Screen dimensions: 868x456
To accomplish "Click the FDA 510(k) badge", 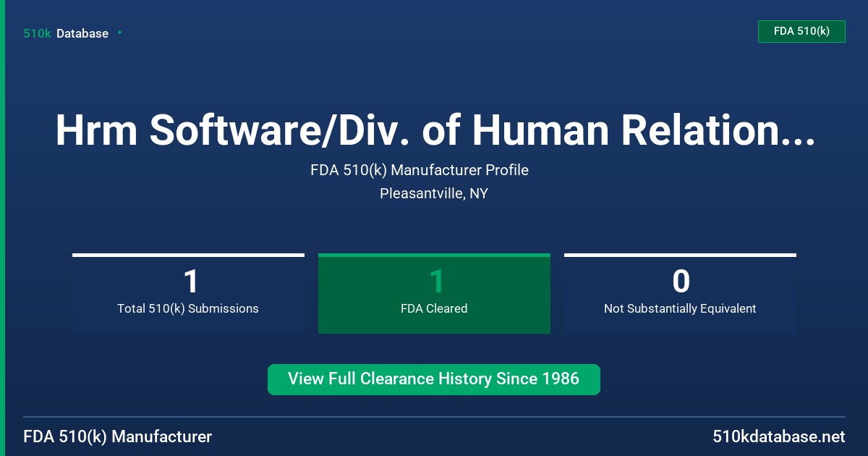I will (801, 31).
